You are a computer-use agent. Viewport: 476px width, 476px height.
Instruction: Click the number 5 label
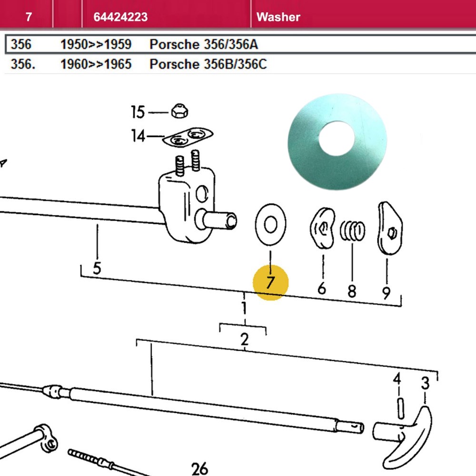(97, 268)
